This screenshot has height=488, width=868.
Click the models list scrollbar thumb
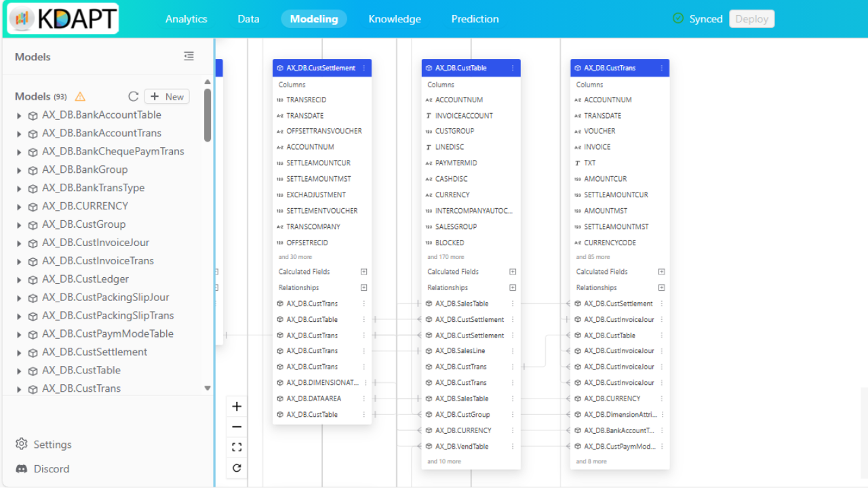tap(208, 115)
